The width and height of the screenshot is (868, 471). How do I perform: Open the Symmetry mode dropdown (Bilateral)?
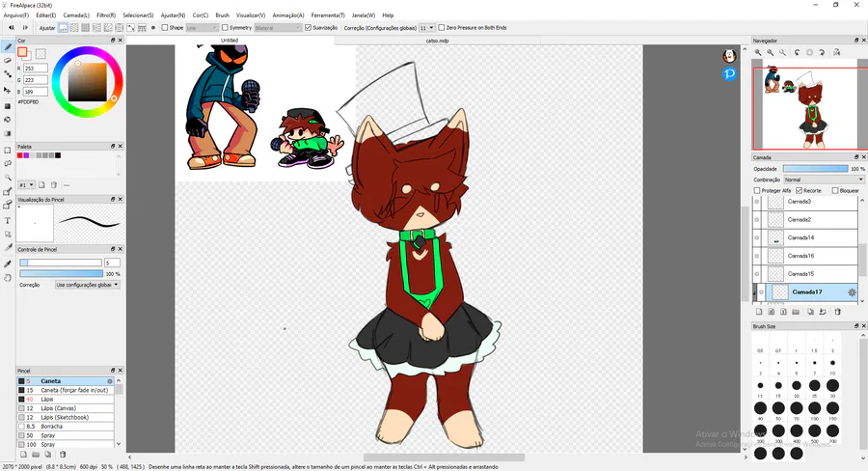coord(278,28)
